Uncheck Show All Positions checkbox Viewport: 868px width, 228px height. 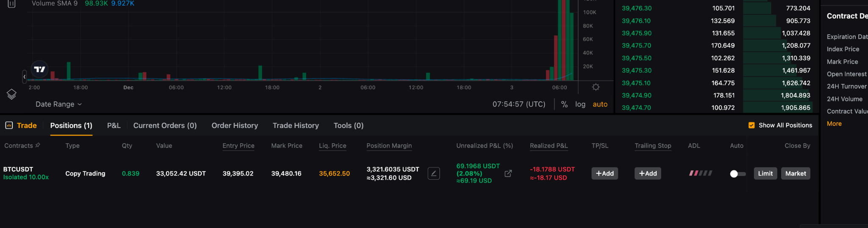(x=751, y=125)
